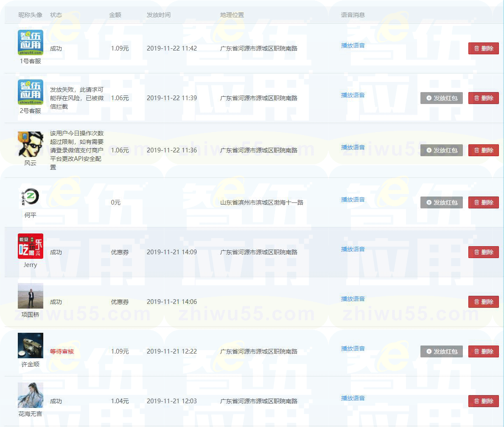The image size is (504, 427).
Task: Click 何平's circular Z avatar
Action: coord(31,197)
